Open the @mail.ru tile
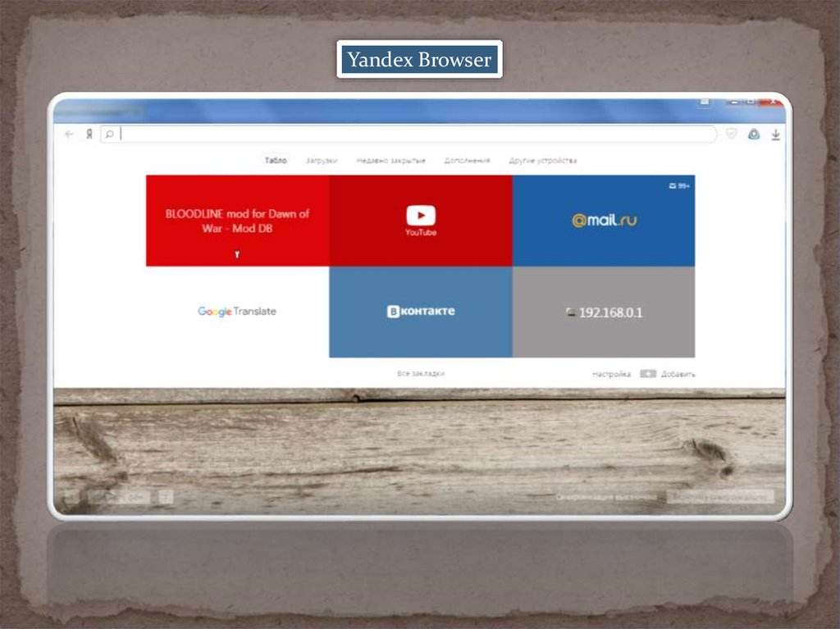 [604, 221]
